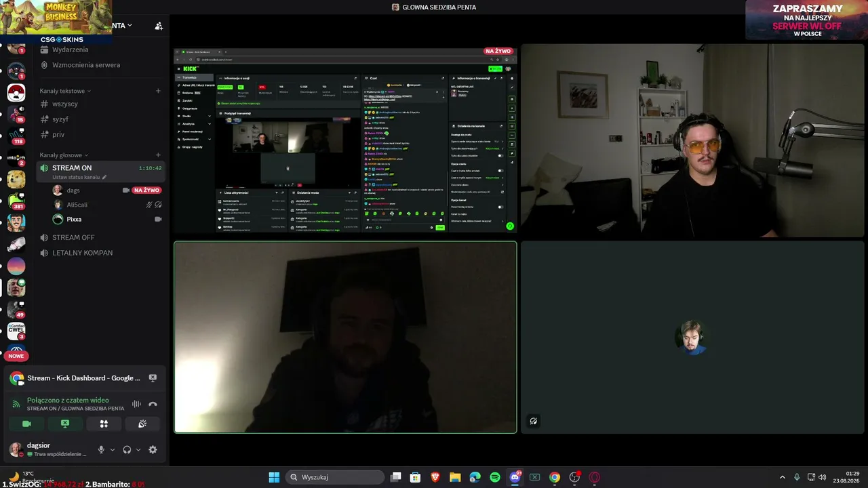Open the server icon with 118 badge
The image size is (868, 488).
16,136
